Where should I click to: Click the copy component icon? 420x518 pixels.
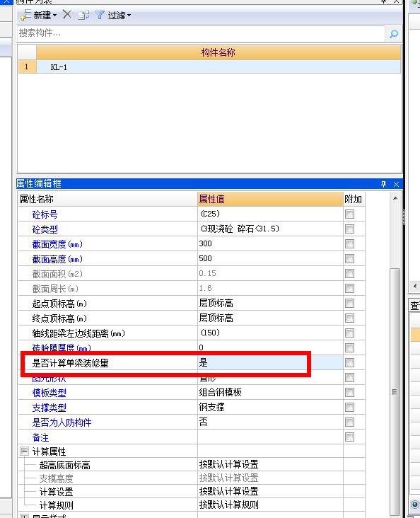(83, 15)
